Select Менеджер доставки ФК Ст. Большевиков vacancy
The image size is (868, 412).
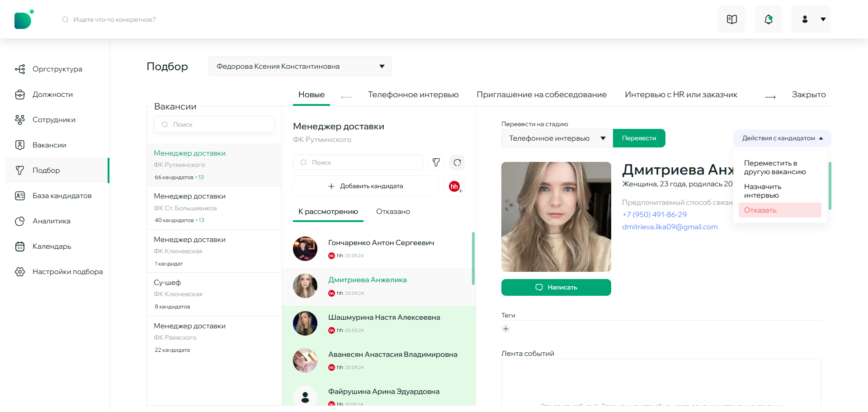(x=214, y=208)
